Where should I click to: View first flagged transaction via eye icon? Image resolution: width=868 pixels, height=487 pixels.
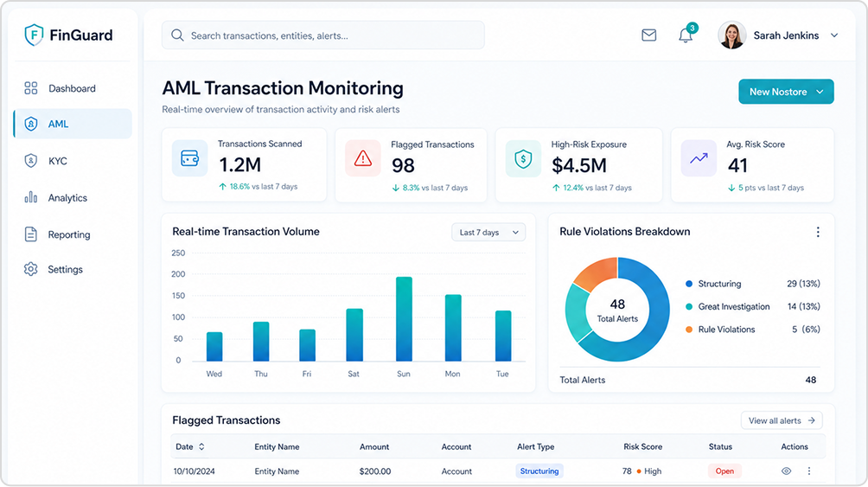click(x=786, y=471)
